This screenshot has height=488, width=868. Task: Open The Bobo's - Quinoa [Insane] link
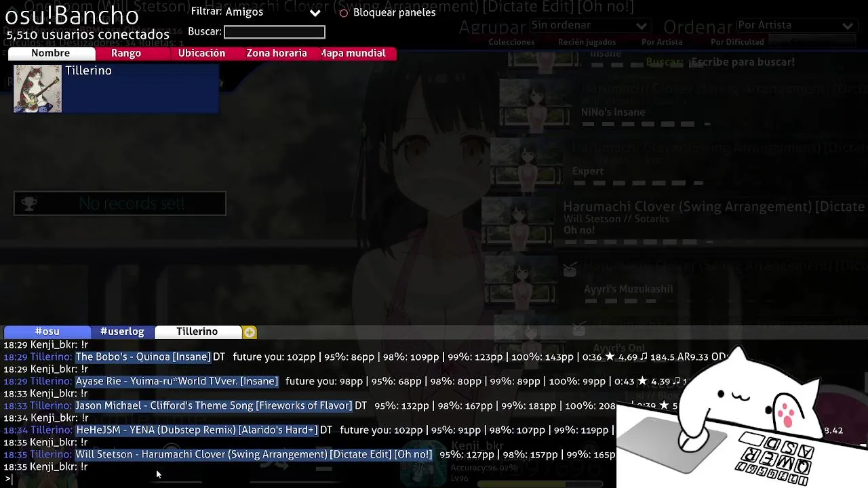point(143,357)
